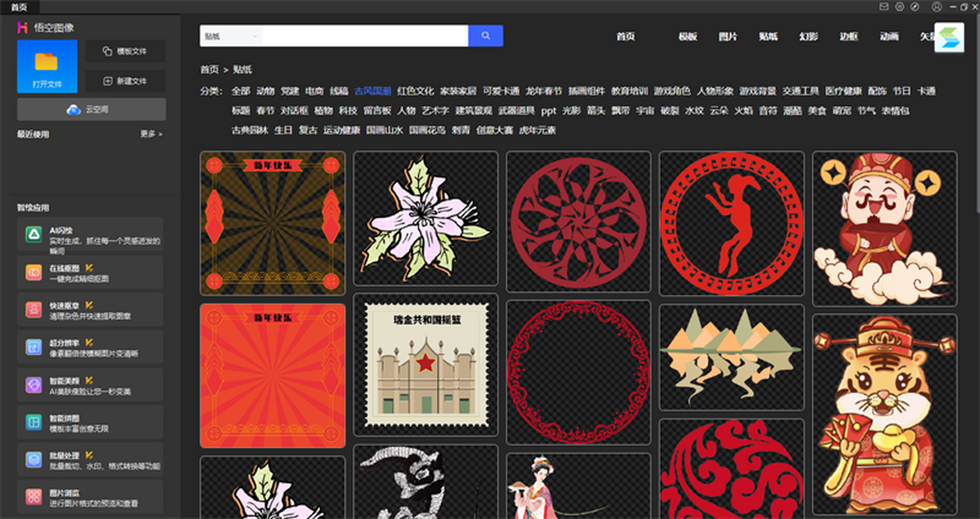Click the 新建文件 button
The width and height of the screenshot is (980, 519).
pyautogui.click(x=125, y=82)
